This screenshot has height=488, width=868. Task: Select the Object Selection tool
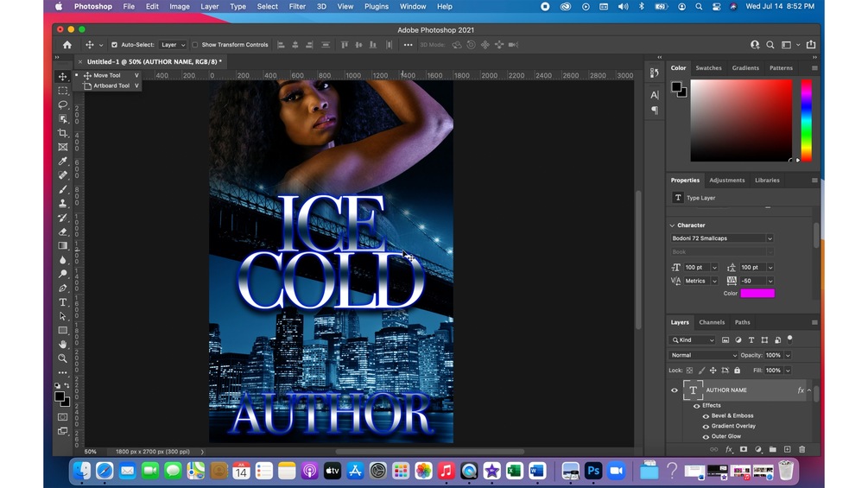click(62, 119)
